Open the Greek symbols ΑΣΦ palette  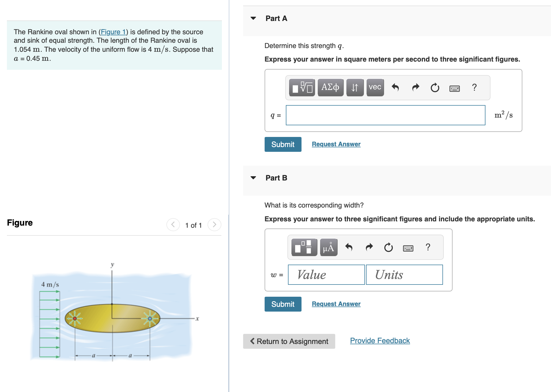click(x=330, y=87)
